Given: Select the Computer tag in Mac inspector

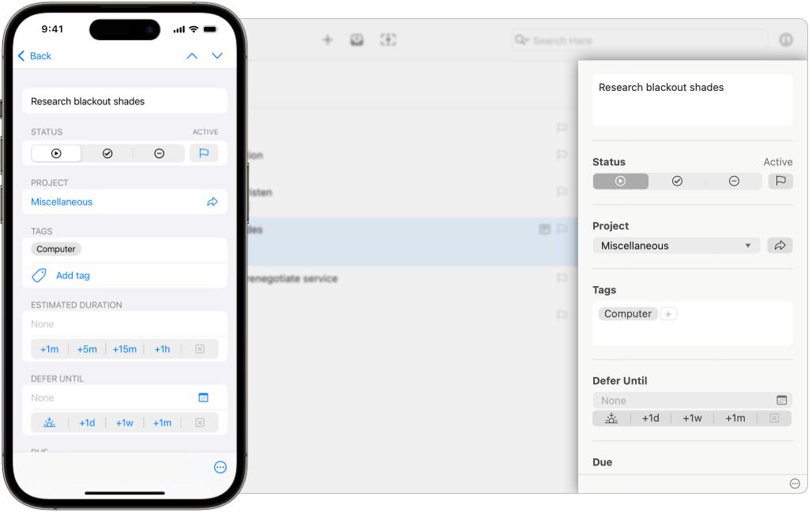Looking at the screenshot, I should coord(628,314).
